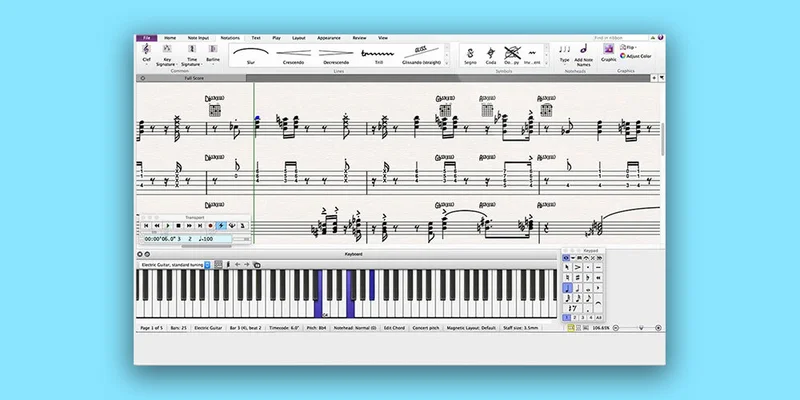Toggle the natural accidental on the Keypad
800x400 pixels.
pyautogui.click(x=567, y=278)
